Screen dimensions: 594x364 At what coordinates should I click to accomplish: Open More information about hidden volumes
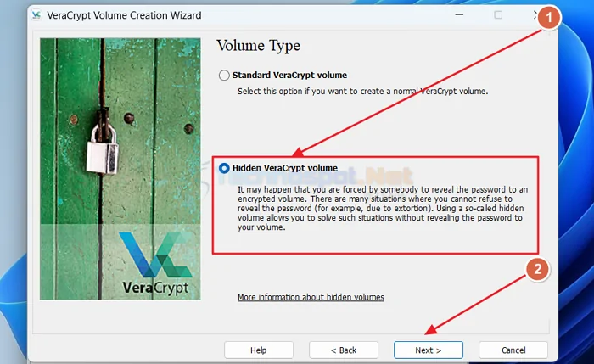[311, 297]
